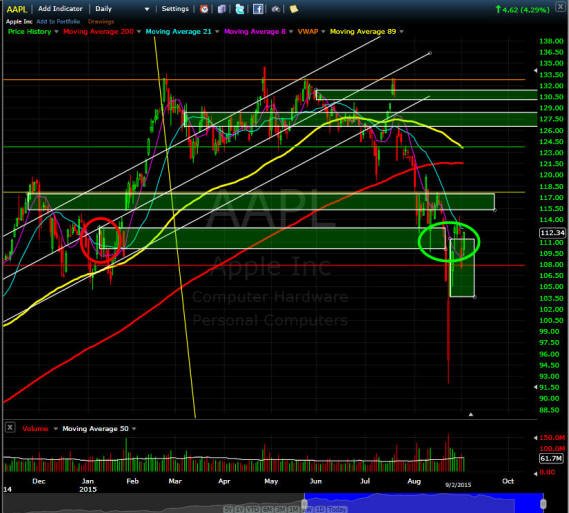Share chart via Facebook icon
This screenshot has height=513, width=569.
[x=258, y=9]
